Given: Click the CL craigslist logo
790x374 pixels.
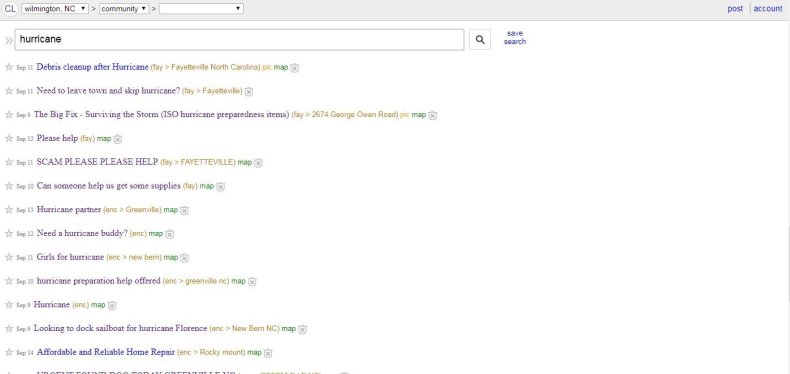Looking at the screenshot, I should tap(10, 9).
